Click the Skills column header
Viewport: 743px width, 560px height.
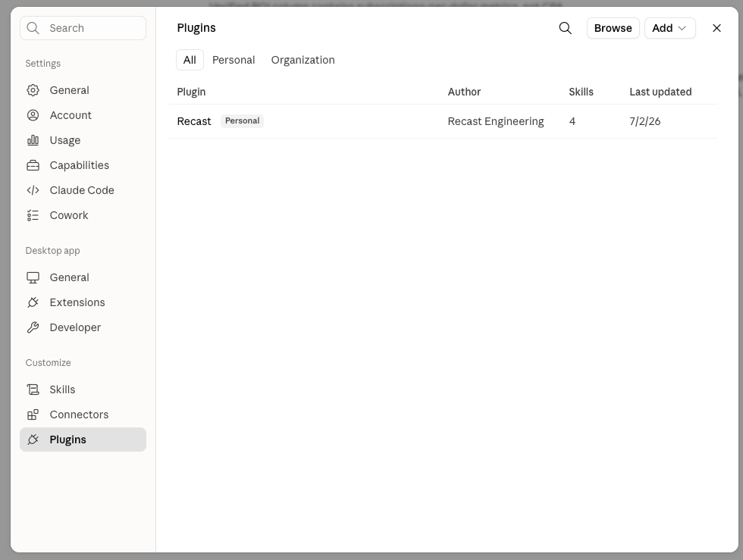coord(581,92)
